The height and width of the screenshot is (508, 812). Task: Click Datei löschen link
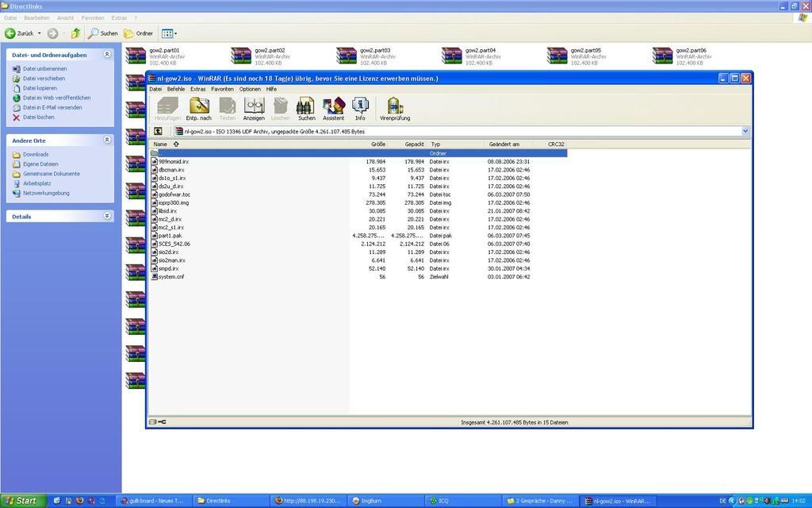(38, 117)
